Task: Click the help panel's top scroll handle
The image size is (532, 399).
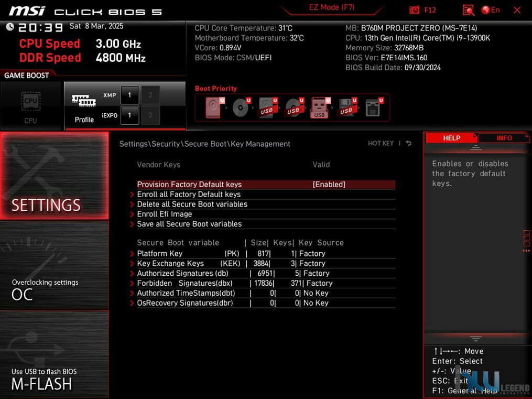Action: point(476,148)
